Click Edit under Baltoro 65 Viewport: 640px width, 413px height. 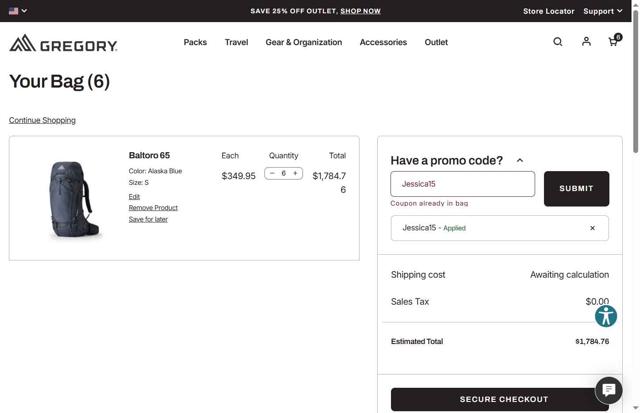134,197
